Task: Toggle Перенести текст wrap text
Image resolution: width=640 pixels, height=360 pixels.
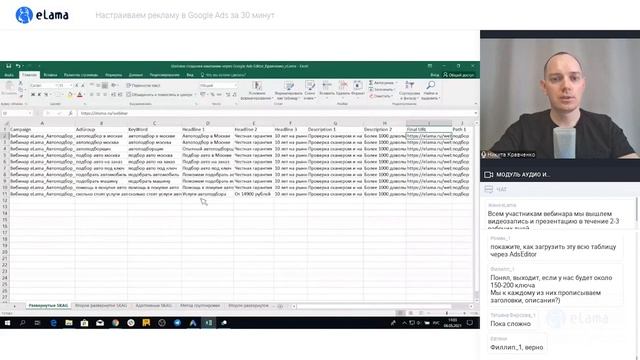Action: coord(143,86)
